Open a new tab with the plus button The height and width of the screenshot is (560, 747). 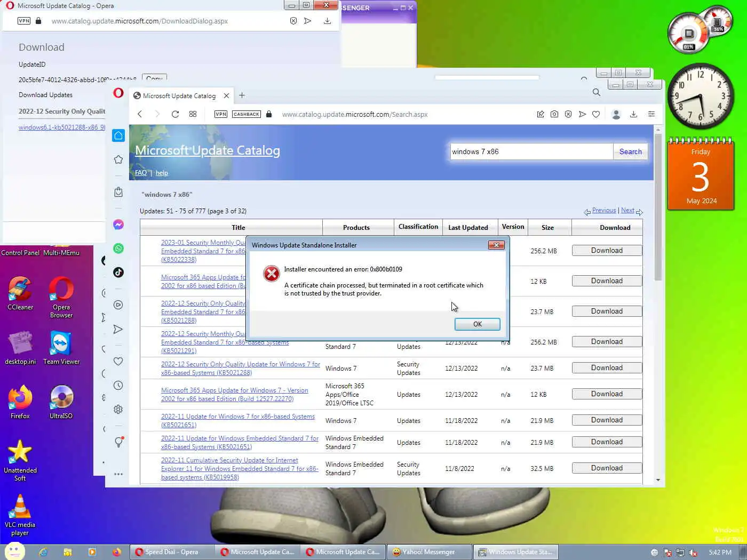point(242,95)
